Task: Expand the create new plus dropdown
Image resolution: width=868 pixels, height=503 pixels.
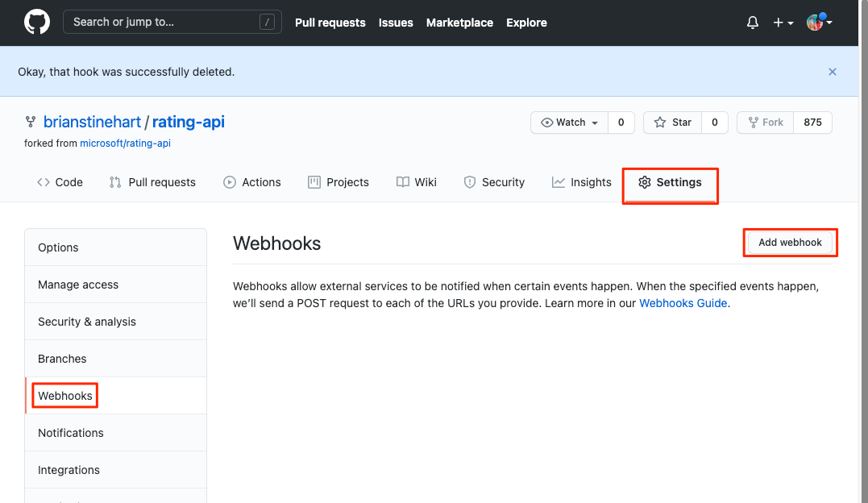Action: [x=783, y=22]
